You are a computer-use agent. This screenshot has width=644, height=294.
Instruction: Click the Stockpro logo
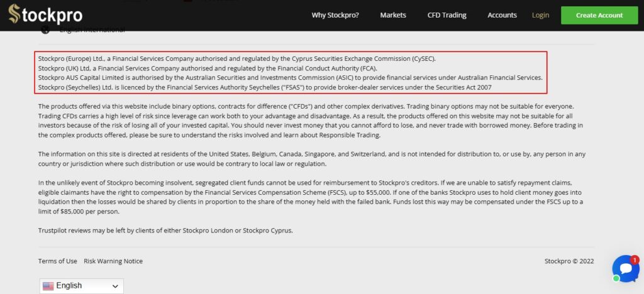[45, 14]
